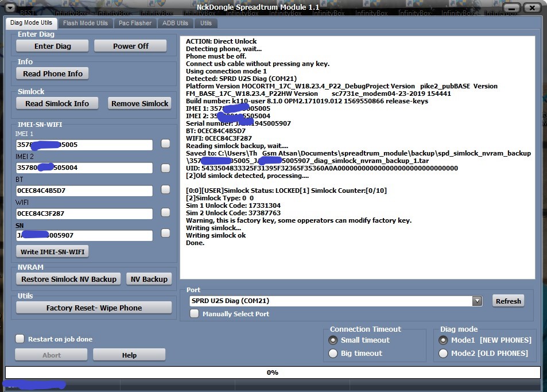Click the Abort button
The height and width of the screenshot is (392, 547).
point(51,355)
